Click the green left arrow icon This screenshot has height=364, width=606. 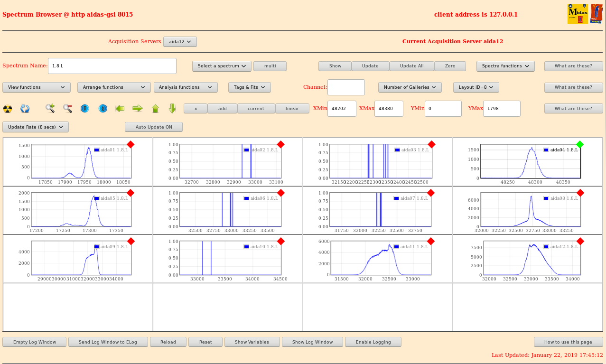pyautogui.click(x=120, y=109)
